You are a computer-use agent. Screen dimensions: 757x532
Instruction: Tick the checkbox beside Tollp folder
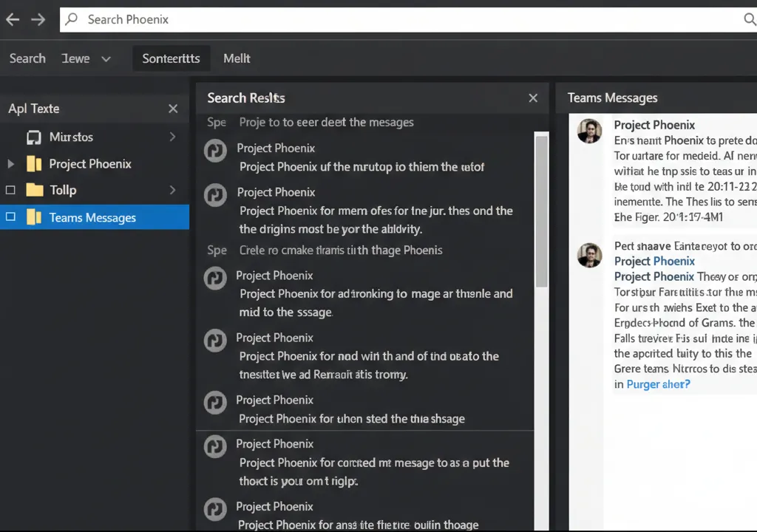coord(10,191)
